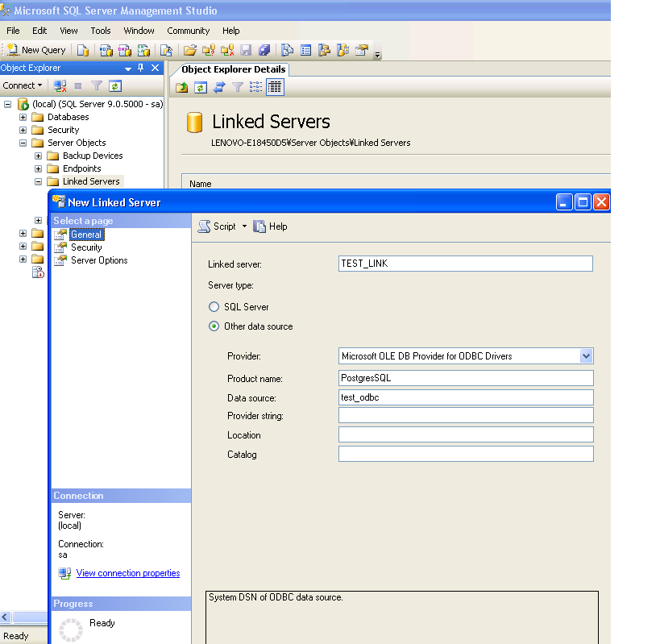
Task: Select the Security page in dialog
Action: pos(86,247)
